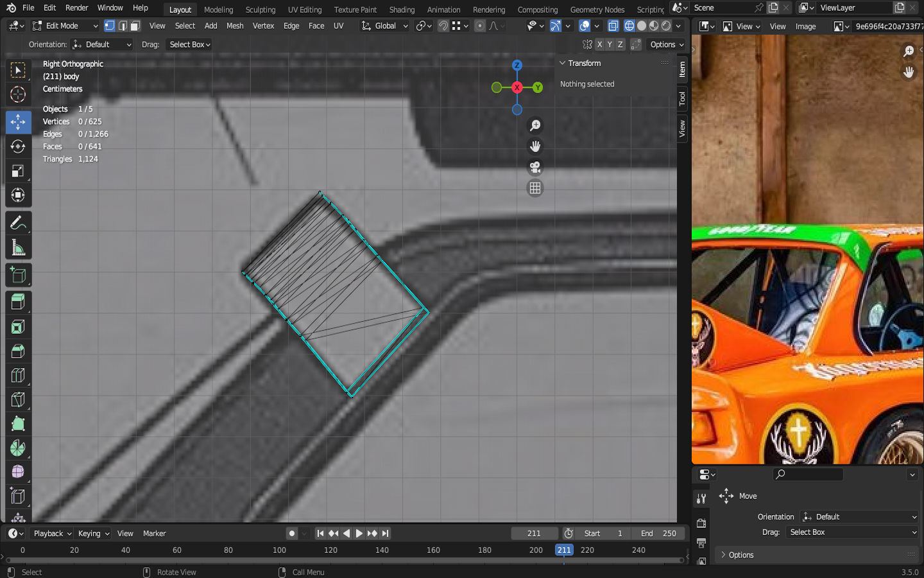The image size is (924, 578).
Task: Activate the Knife tool
Action: pos(18,400)
